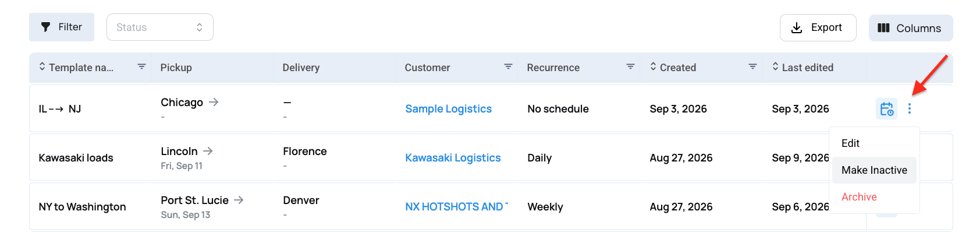
Task: Click the Filter button
Action: 62,27
